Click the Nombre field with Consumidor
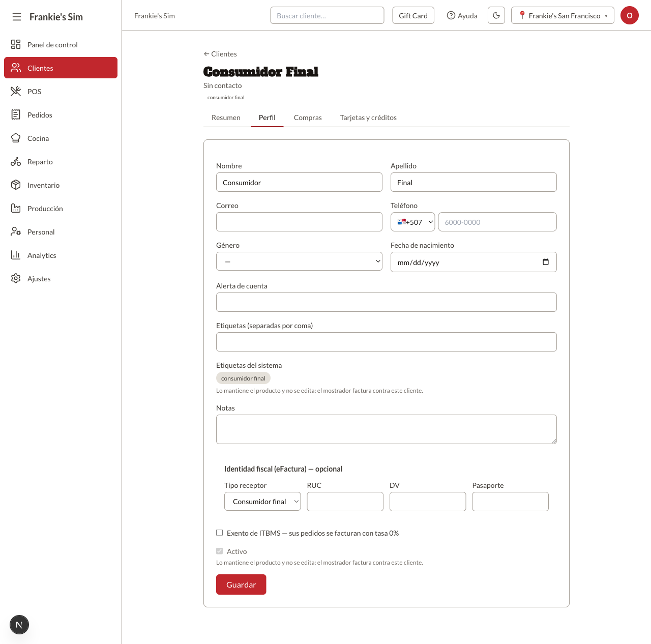The width and height of the screenshot is (651, 644). 299,182
